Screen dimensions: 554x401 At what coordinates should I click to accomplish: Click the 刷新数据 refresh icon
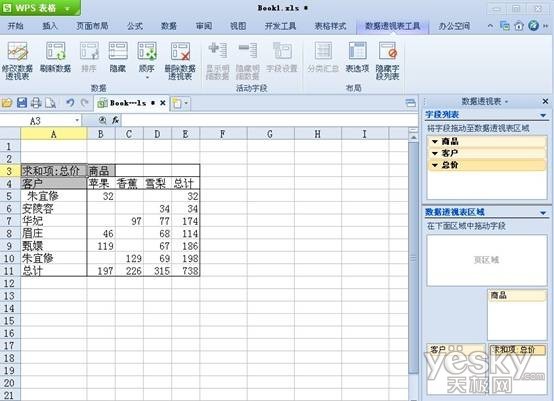tap(55, 57)
